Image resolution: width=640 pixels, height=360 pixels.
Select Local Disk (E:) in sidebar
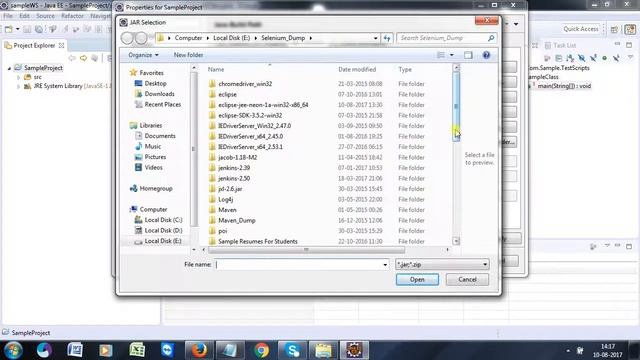(x=163, y=241)
